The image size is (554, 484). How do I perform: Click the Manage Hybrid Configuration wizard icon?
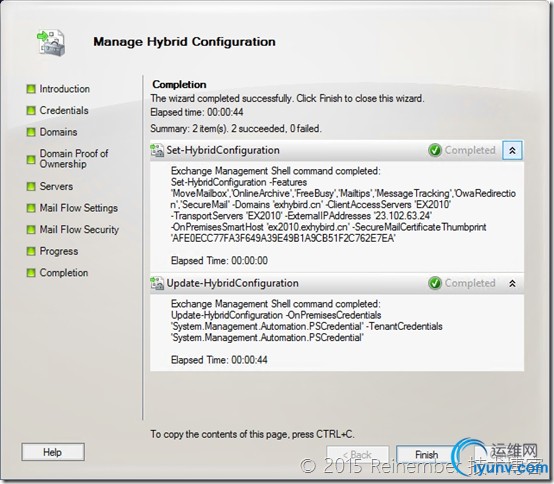pyautogui.click(x=51, y=42)
